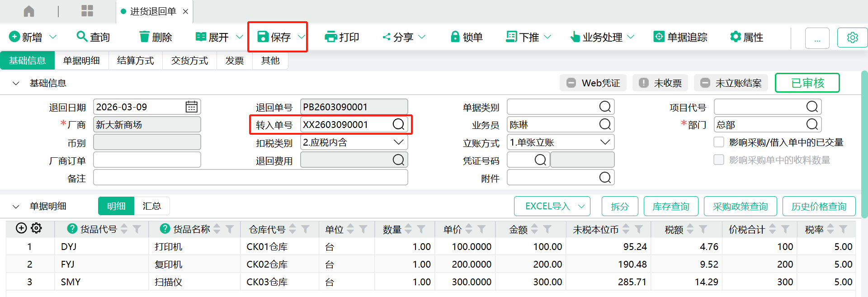The height and width of the screenshot is (297, 868).
Task: Click the Save (保存) toolbar icon
Action: pos(263,37)
